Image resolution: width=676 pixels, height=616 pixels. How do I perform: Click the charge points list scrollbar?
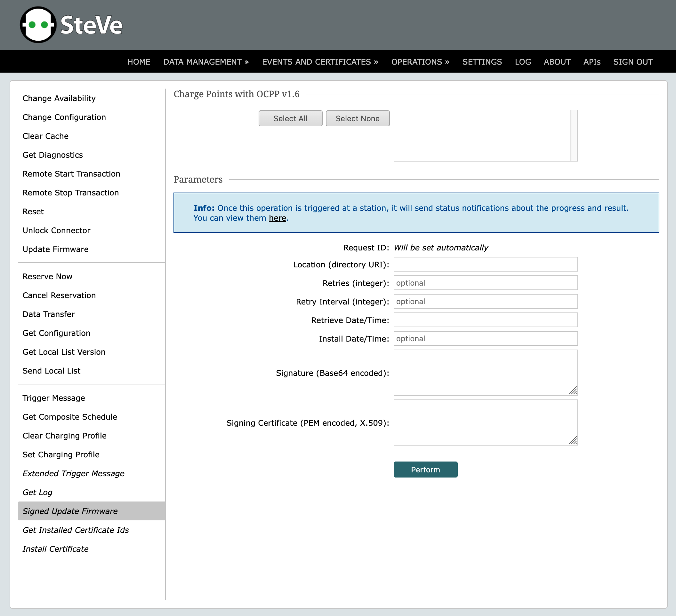click(574, 136)
